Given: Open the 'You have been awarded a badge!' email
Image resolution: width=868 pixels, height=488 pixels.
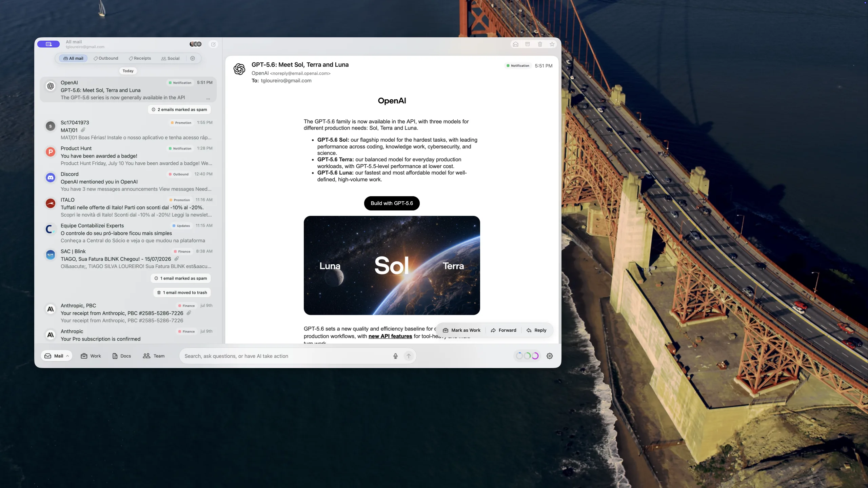Looking at the screenshot, I should 129,156.
